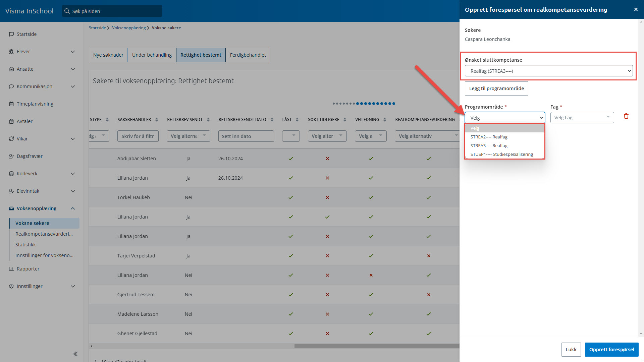The height and width of the screenshot is (362, 644).
Task: Click Gjertrud Tessem in the table
Action: 136,295
